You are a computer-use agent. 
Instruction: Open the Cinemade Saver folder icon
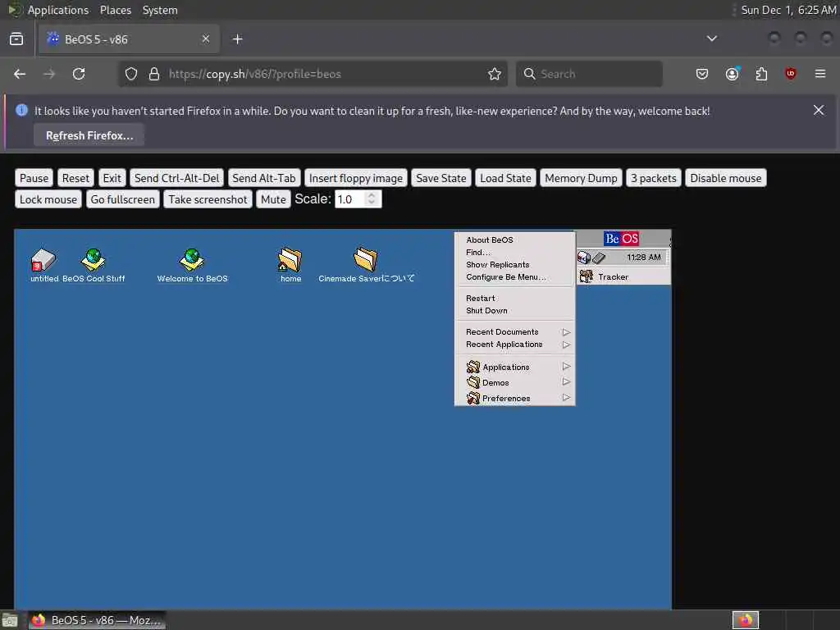click(366, 259)
